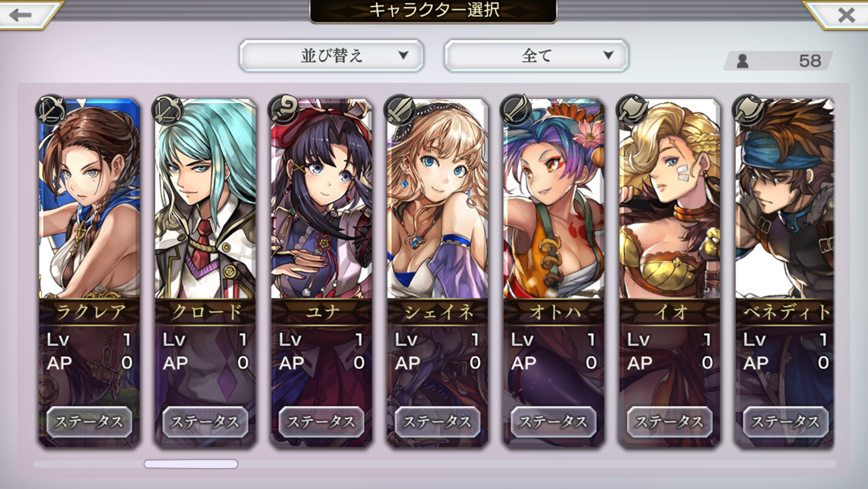Open ステータス for ラクレア

(89, 422)
